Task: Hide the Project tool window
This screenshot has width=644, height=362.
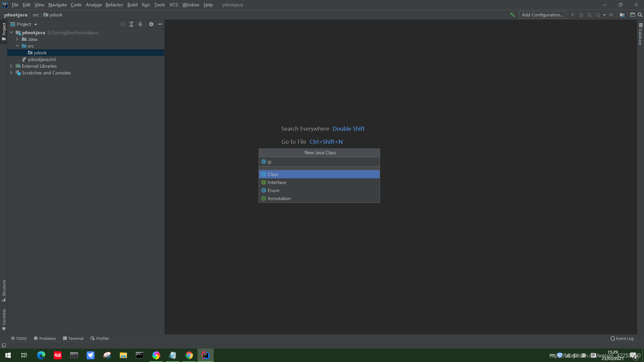Action: click(160, 24)
